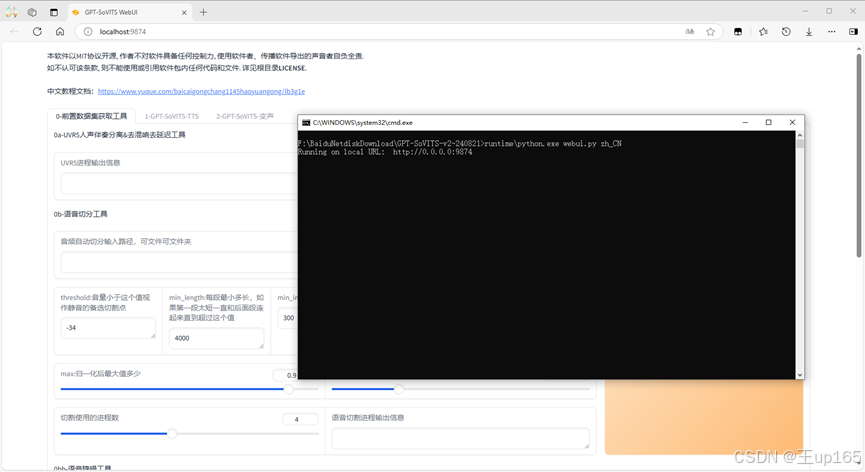The image size is (865, 472).
Task: Click the cmd window scrollbar up arrow
Action: 800,136
